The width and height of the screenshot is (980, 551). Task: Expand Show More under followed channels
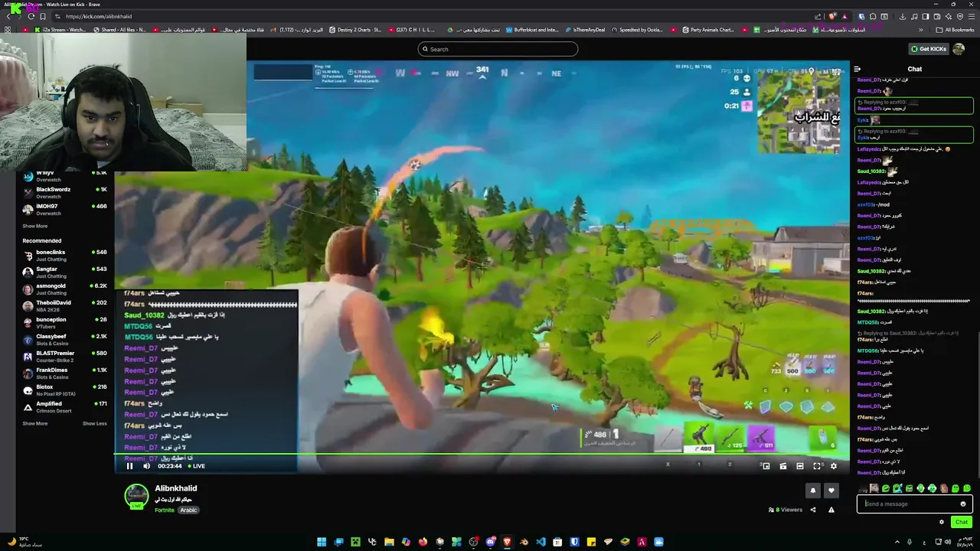(34, 226)
